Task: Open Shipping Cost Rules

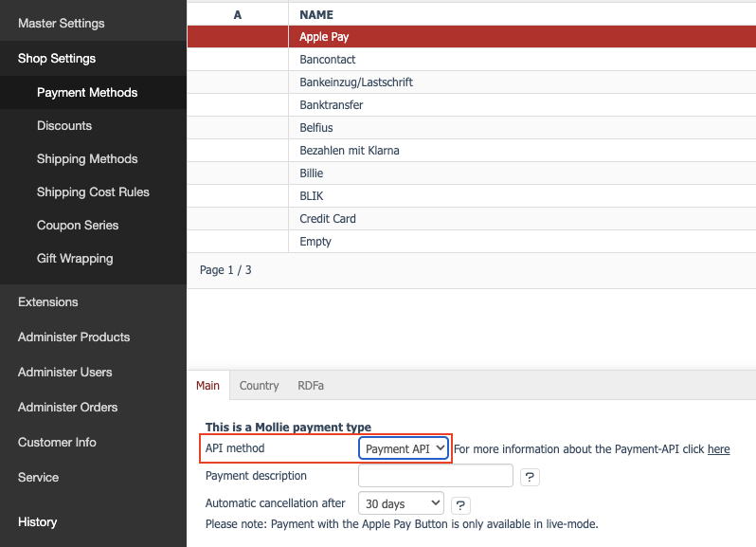Action: 93,192
